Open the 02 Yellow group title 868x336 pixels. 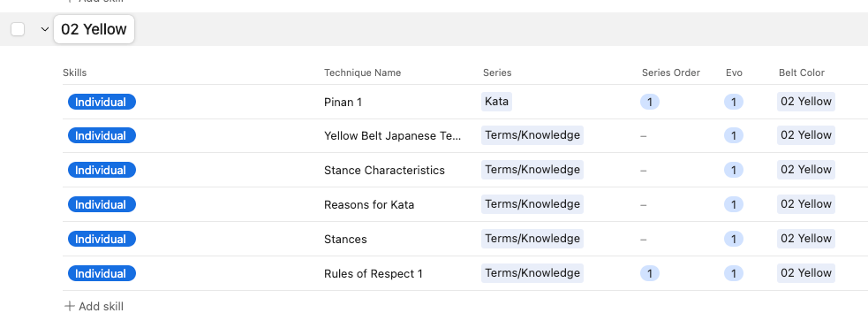94,29
